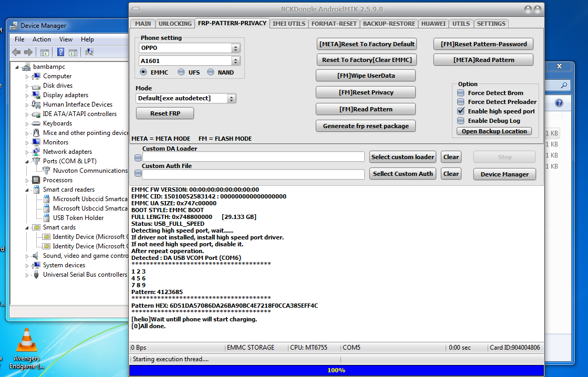Viewport: 588px width, 377px height.
Task: Enable Force Detect Brom checkbox
Action: (x=461, y=92)
